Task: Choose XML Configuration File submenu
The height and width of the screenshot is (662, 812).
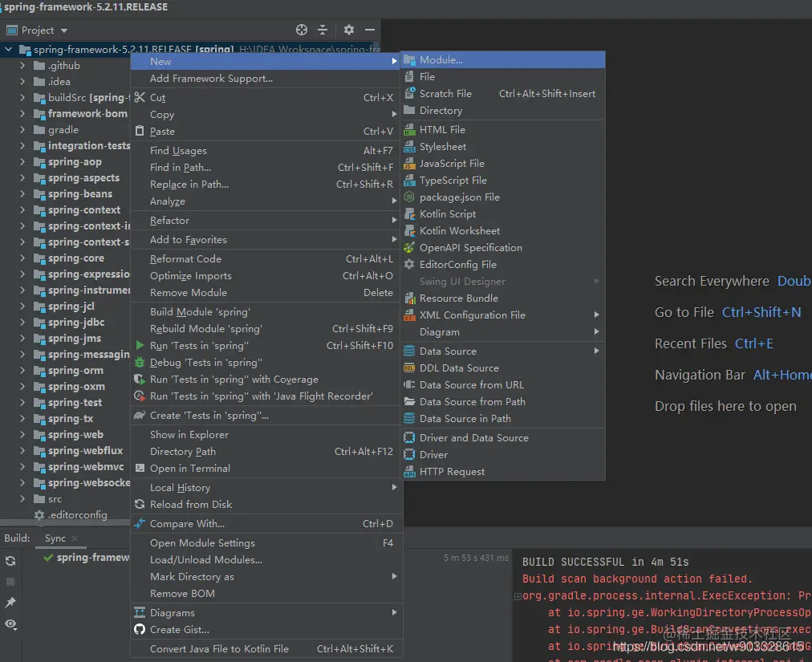Action: click(503, 315)
